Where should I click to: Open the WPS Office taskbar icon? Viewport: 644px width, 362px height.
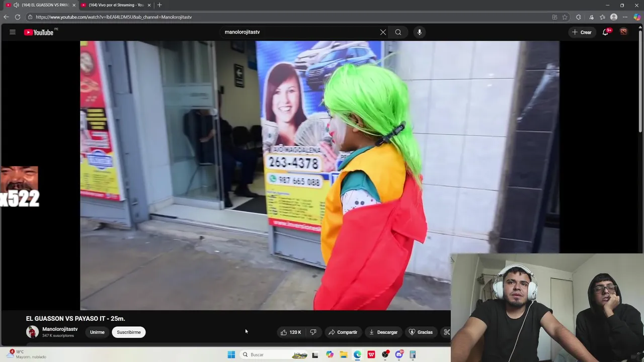371,355
